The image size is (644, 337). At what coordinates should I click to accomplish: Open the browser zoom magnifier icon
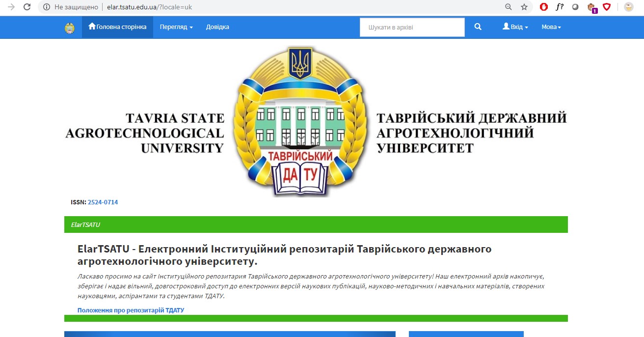coord(509,7)
